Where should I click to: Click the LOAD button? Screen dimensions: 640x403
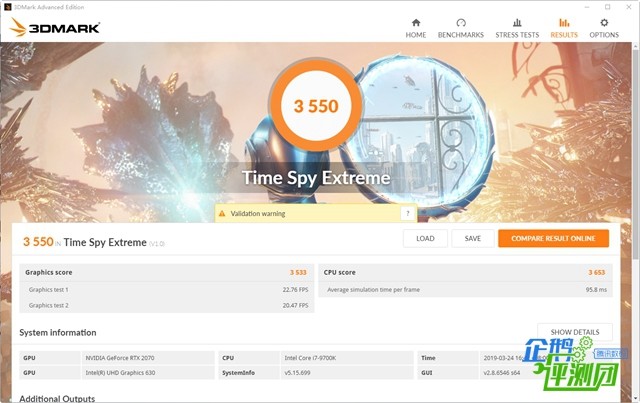click(x=425, y=238)
